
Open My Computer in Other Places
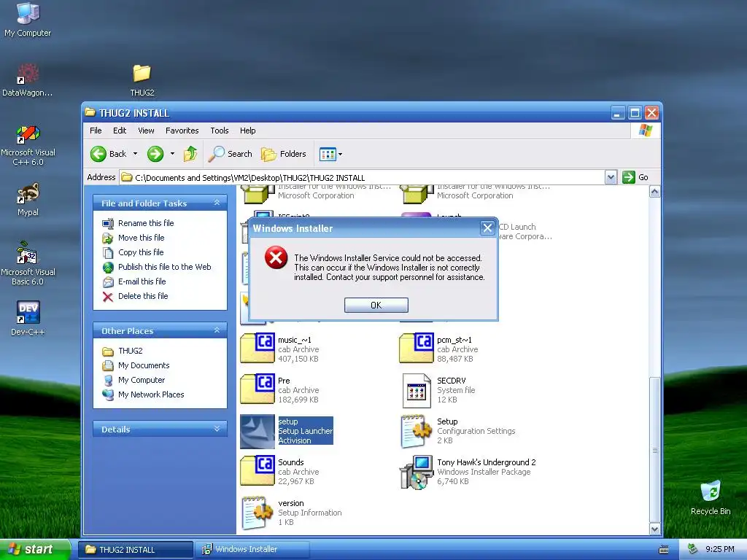point(142,380)
